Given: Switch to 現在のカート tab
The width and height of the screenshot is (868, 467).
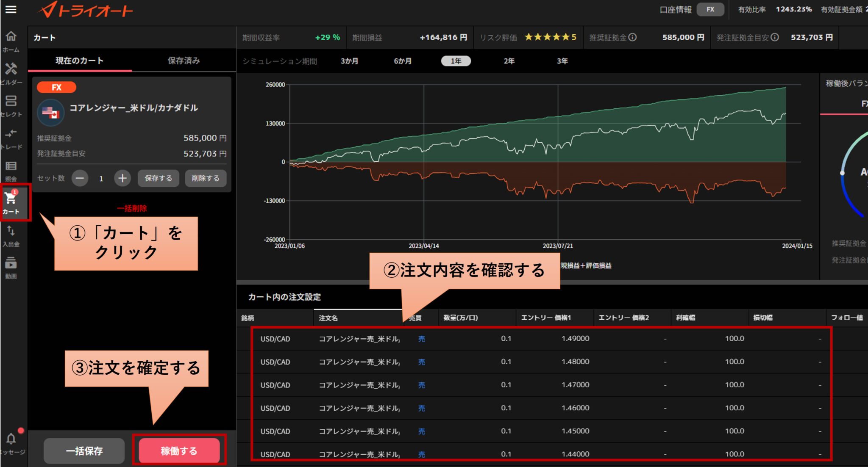Looking at the screenshot, I should pos(80,61).
